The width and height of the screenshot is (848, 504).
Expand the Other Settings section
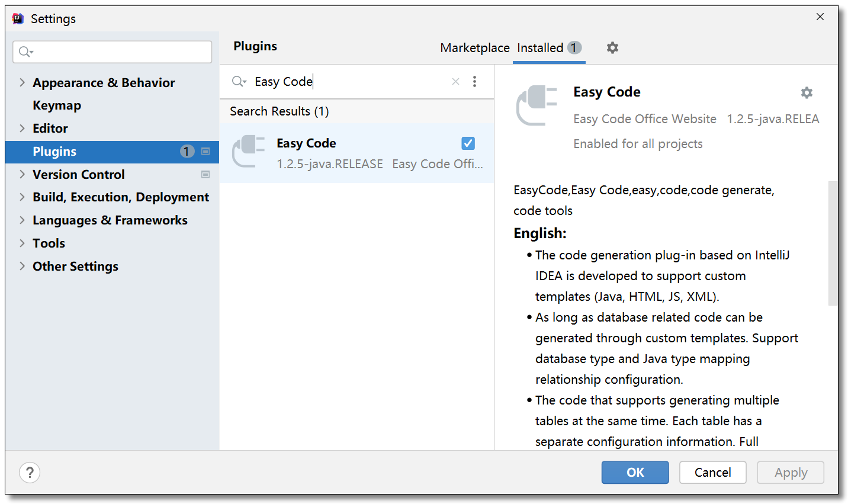click(22, 266)
